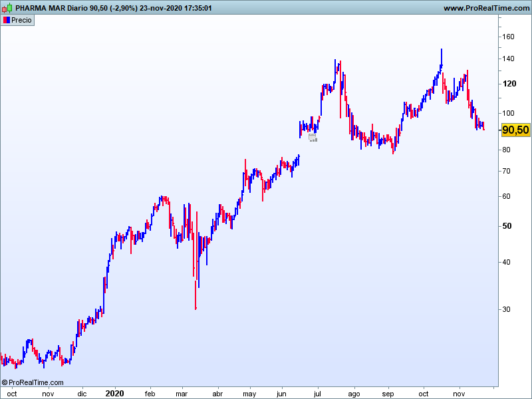The image size is (532, 399).
Task: Open the www.ProRealTime.com link
Action: coord(485,8)
